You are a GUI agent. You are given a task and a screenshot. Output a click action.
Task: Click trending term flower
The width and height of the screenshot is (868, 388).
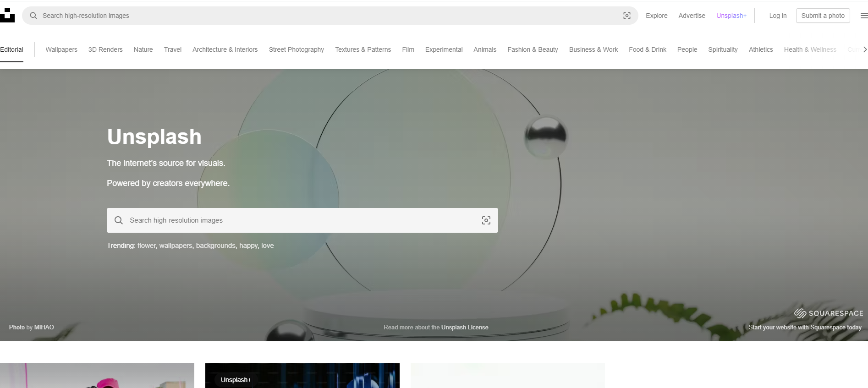[x=147, y=246]
